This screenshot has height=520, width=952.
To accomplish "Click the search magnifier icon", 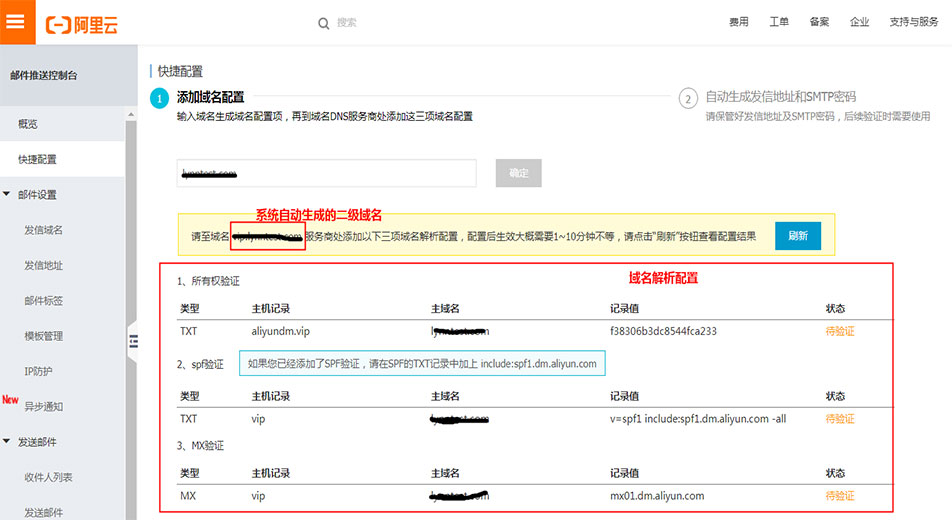I will (x=323, y=22).
